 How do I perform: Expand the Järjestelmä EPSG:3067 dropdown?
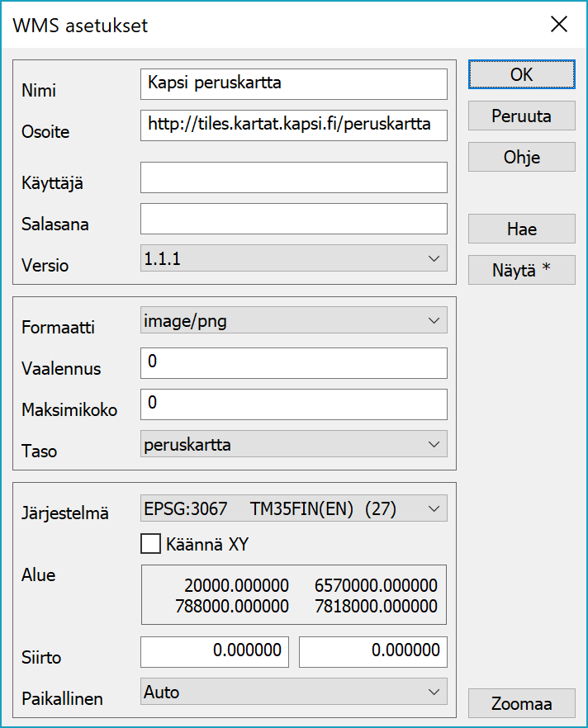293,509
